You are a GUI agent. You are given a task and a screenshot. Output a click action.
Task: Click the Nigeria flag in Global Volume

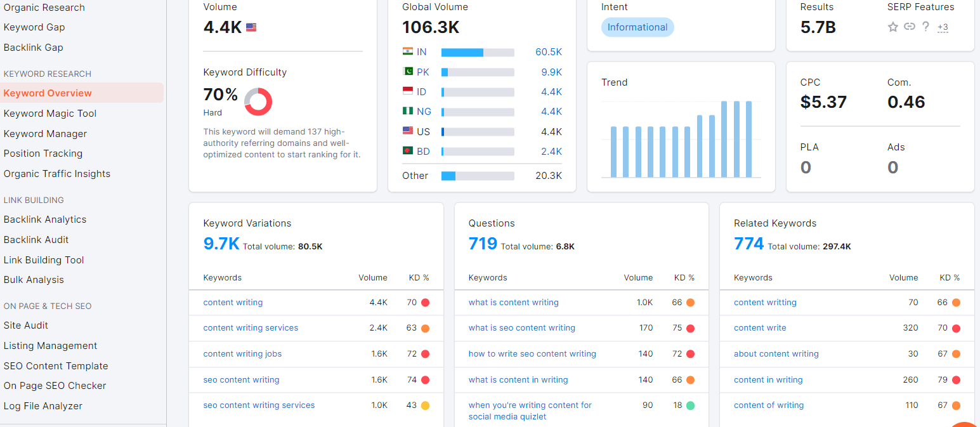click(408, 110)
